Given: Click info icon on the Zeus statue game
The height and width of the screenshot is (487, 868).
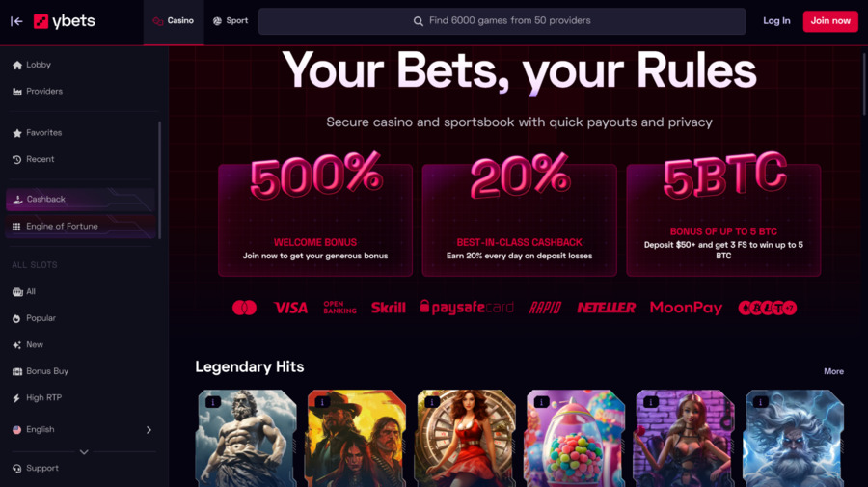Looking at the screenshot, I should pos(213,402).
